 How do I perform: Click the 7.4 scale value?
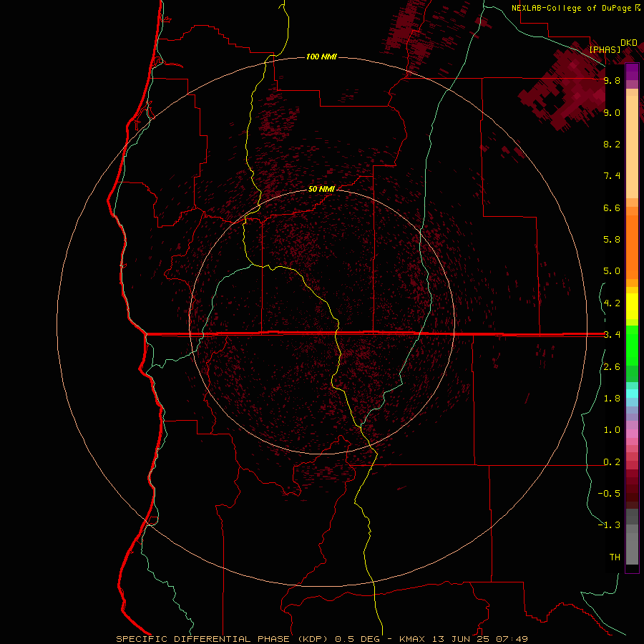(612, 176)
